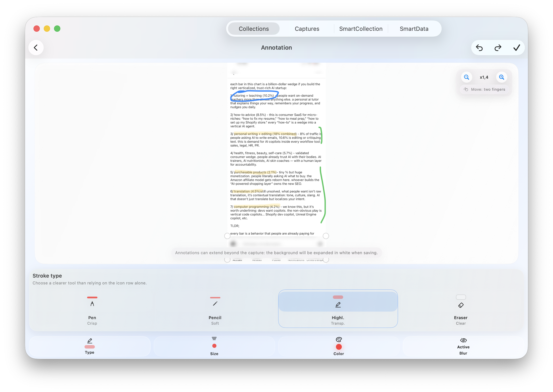Image resolution: width=553 pixels, height=392 pixels.
Task: Switch to the Captures tab
Action: [x=307, y=29]
